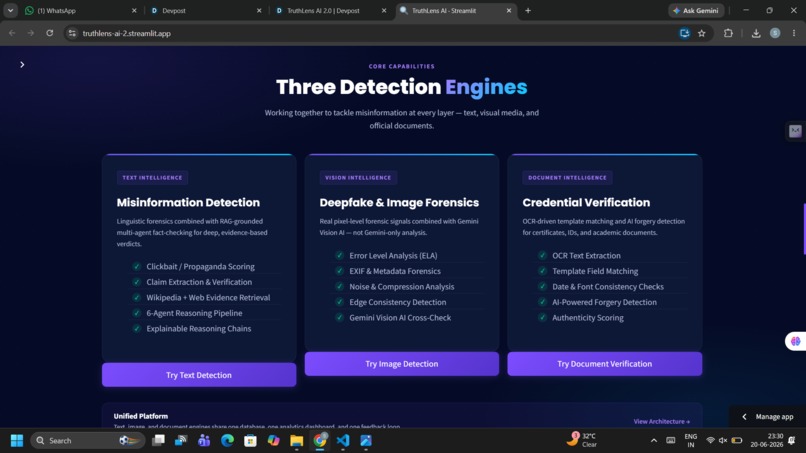Close the Devpost tab
Image resolution: width=806 pixels, height=453 pixels.
[259, 10]
